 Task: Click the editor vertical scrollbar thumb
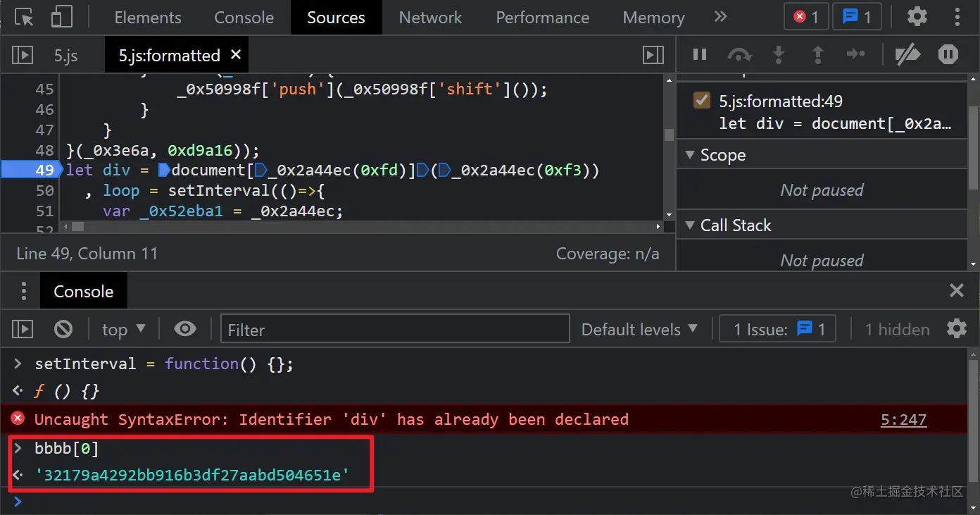(669, 134)
